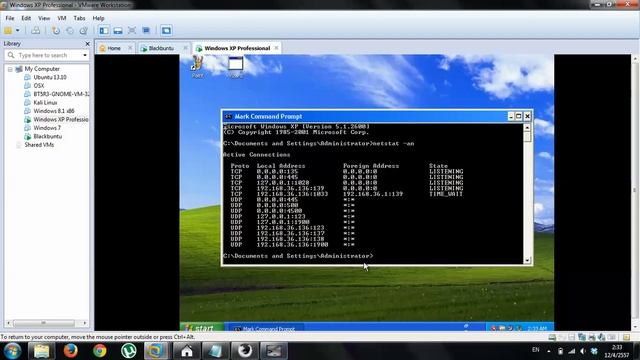Close the Windows XP Professional tab
The image size is (640, 360).
[x=276, y=48]
